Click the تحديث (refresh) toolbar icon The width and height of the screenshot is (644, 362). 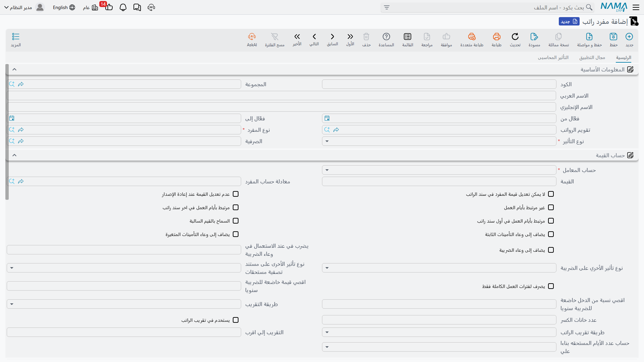pos(515,37)
